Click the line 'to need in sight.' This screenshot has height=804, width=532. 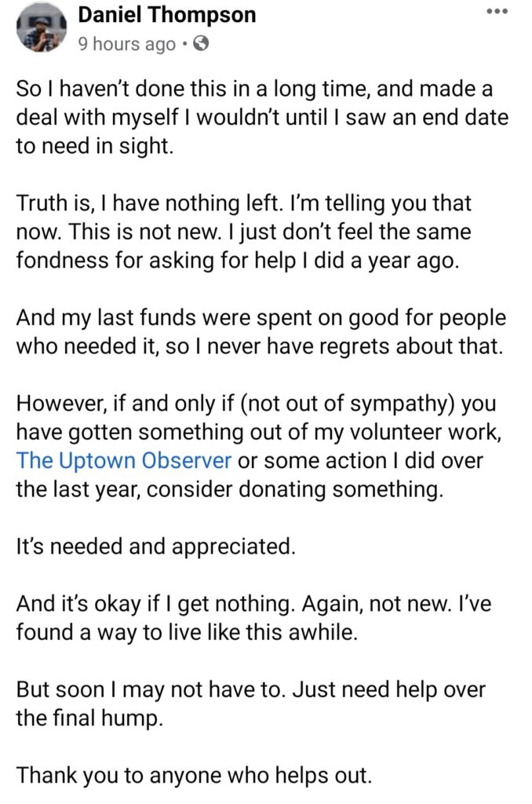pos(95,146)
